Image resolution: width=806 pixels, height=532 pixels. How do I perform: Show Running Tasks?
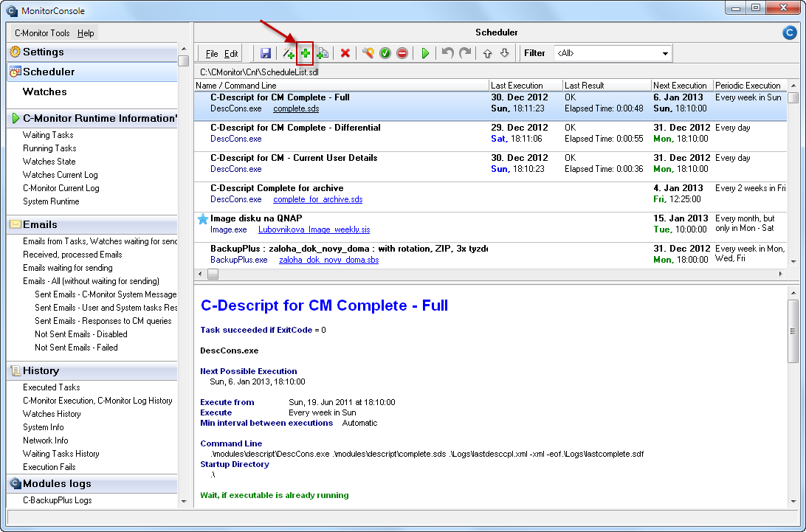click(x=49, y=148)
